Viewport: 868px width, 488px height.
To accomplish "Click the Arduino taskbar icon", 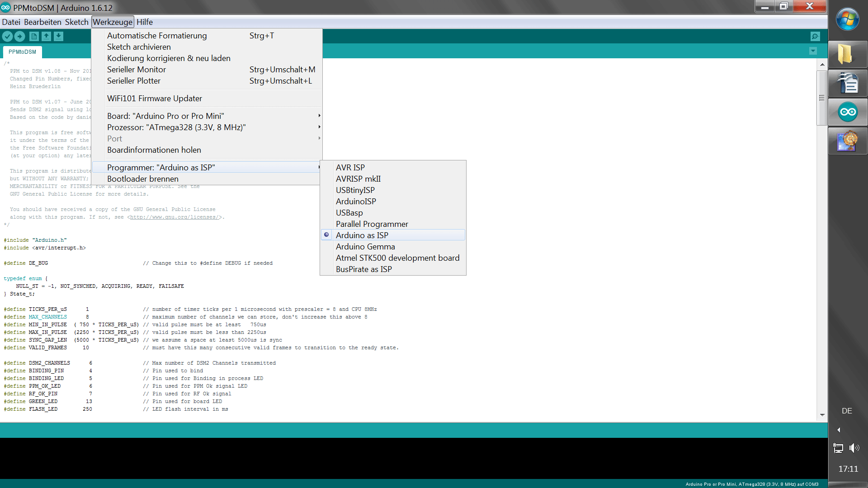I will pos(848,112).
